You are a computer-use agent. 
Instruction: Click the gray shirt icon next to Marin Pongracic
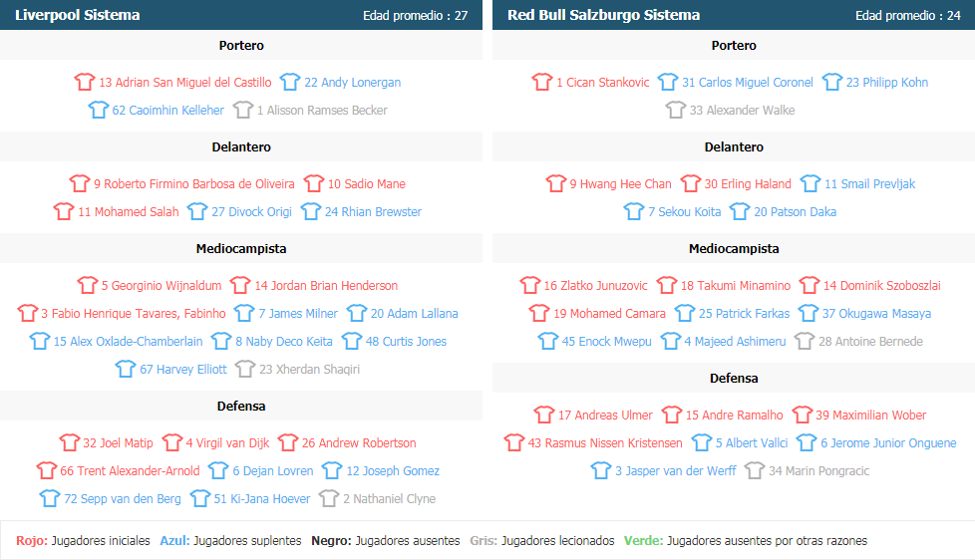coord(755,470)
